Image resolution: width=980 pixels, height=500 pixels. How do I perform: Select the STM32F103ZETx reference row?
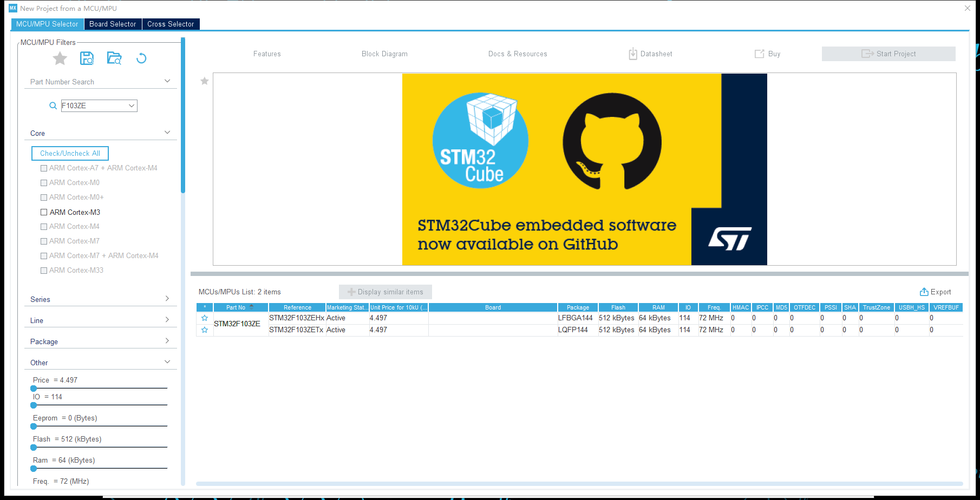296,330
